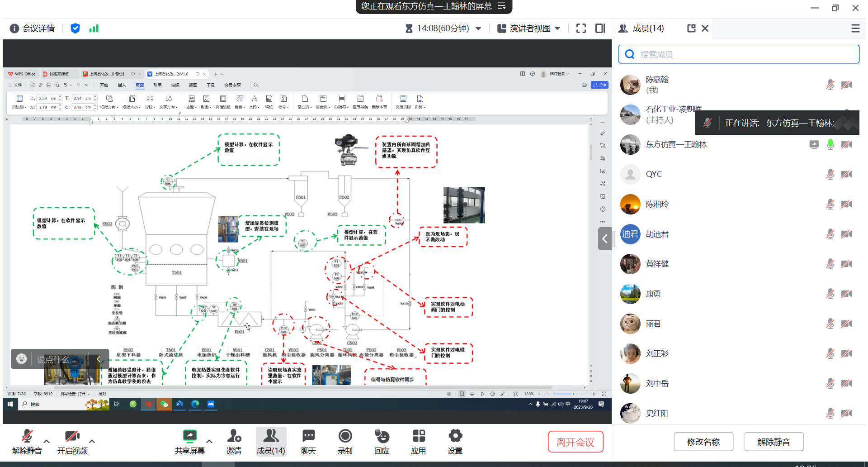This screenshot has height=467, width=868.
Task: Pop out the members panel
Action: pos(691,29)
